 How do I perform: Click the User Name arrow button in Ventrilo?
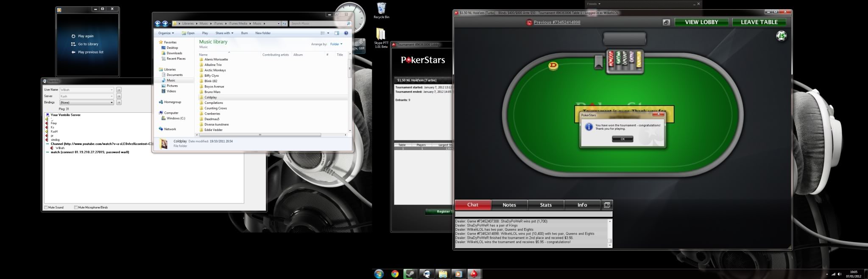(119, 90)
